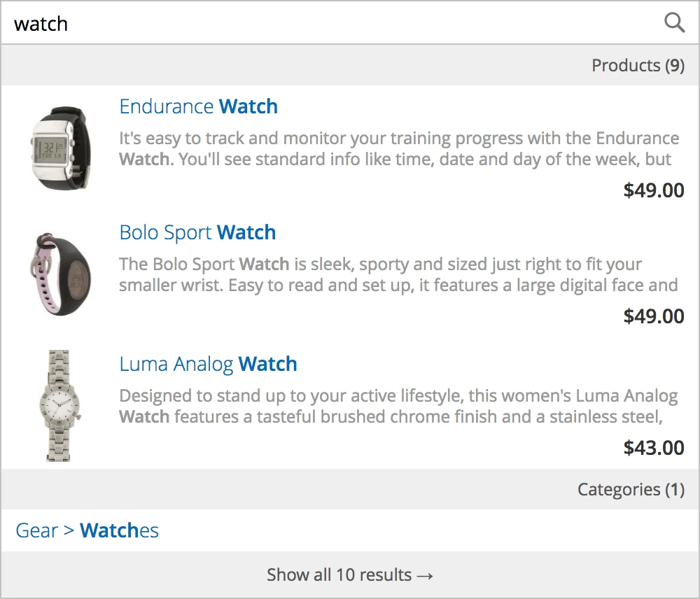Open the Bolo Sport Watch title link
The width and height of the screenshot is (700, 599).
point(197,232)
